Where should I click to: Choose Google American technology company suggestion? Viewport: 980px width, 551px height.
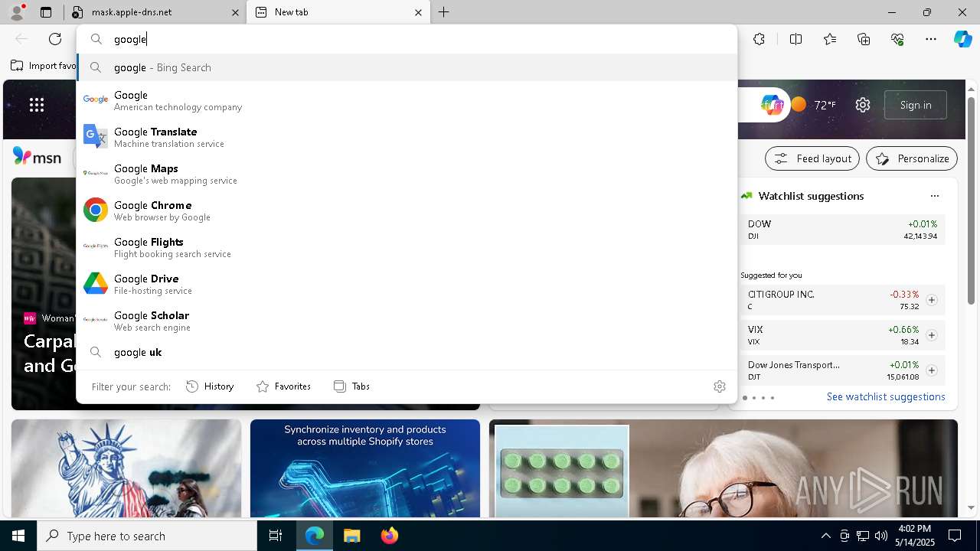(x=407, y=100)
